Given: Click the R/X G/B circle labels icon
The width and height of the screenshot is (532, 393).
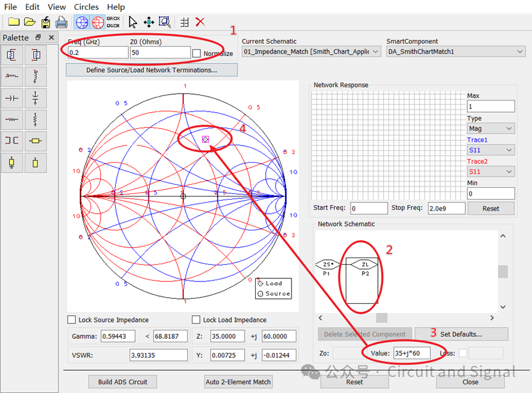Looking at the screenshot, I should [x=113, y=22].
